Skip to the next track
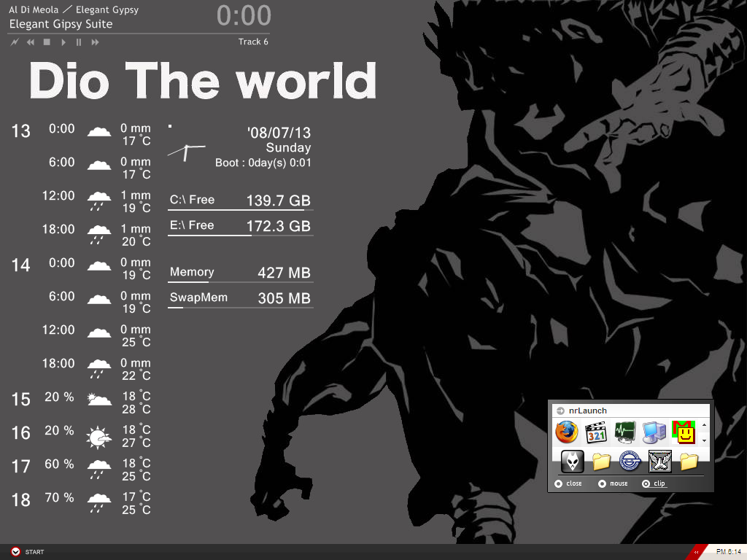The height and width of the screenshot is (560, 747). (95, 42)
